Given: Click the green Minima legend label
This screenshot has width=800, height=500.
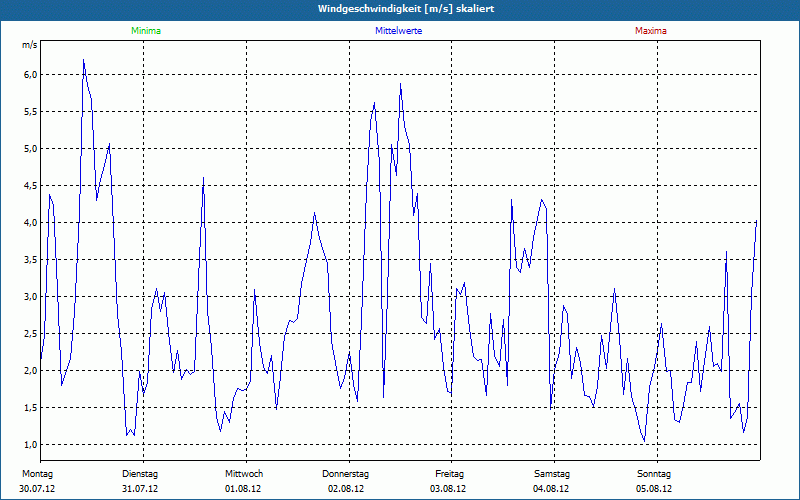Looking at the screenshot, I should click(x=146, y=31).
